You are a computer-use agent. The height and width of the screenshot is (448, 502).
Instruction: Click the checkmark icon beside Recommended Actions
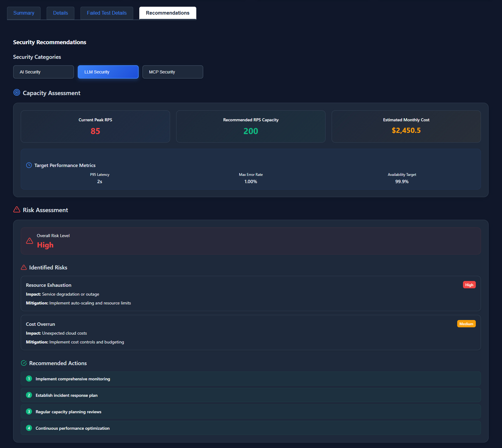(x=24, y=363)
